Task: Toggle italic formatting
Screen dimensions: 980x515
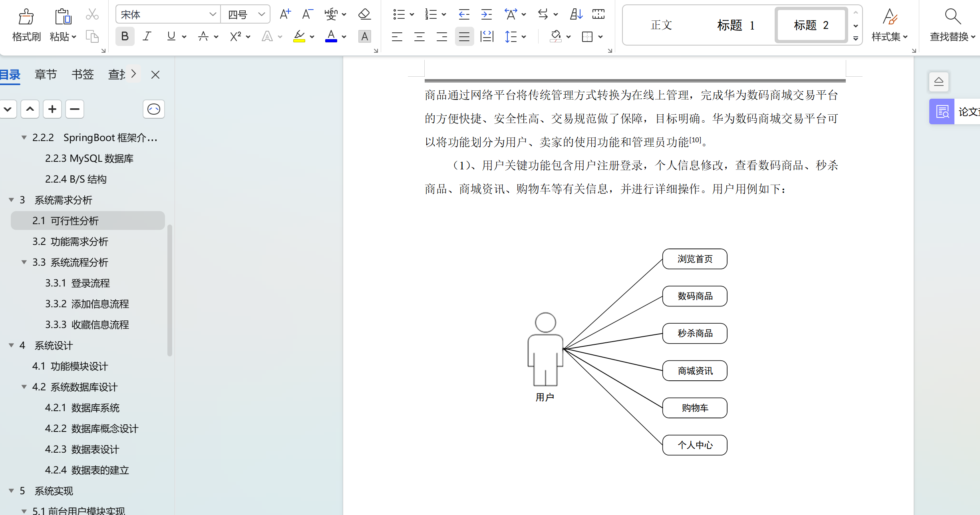Action: (147, 37)
